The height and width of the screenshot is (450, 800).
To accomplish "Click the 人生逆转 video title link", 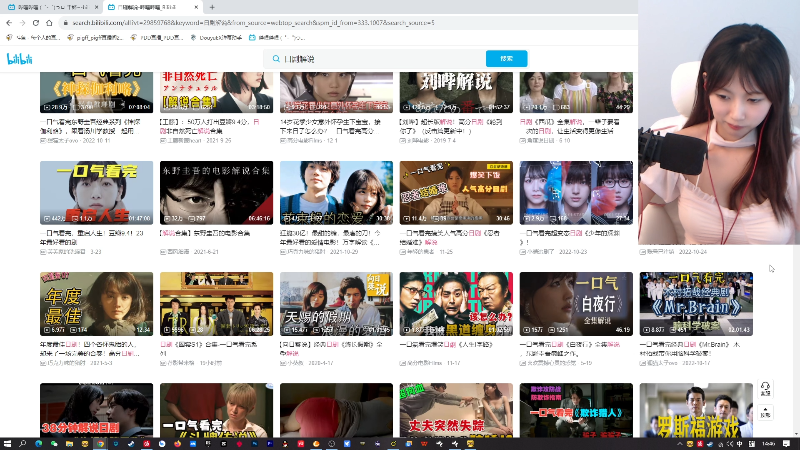I will [447, 344].
